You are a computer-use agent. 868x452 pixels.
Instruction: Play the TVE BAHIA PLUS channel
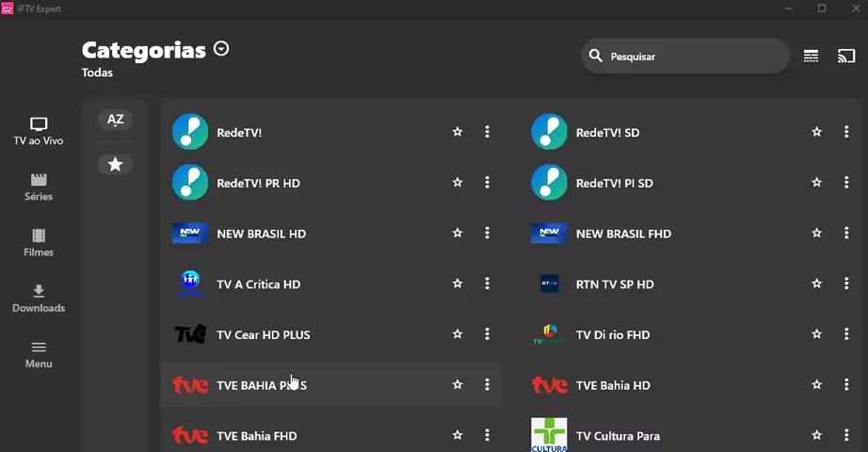262,385
